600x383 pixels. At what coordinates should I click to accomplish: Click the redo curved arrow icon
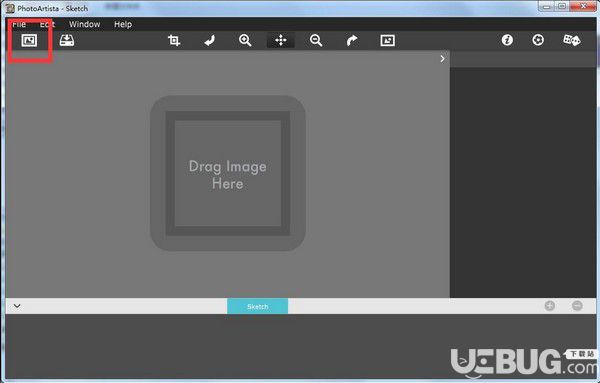(x=352, y=40)
